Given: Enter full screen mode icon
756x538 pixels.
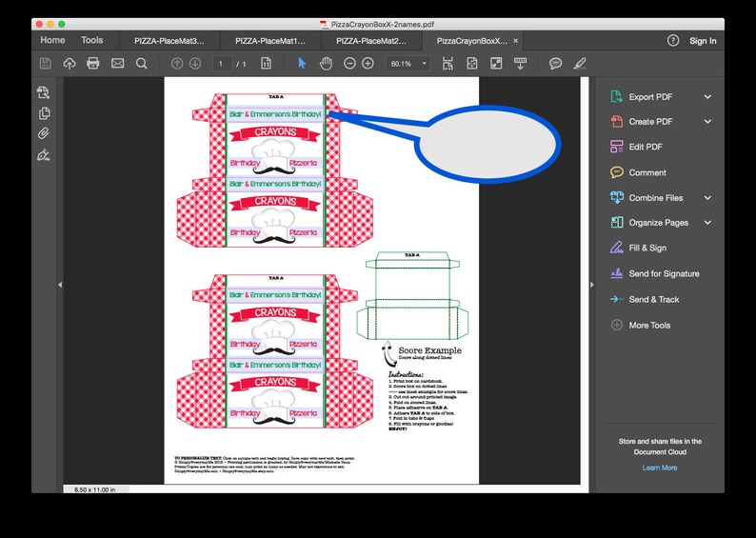Looking at the screenshot, I should (x=496, y=63).
